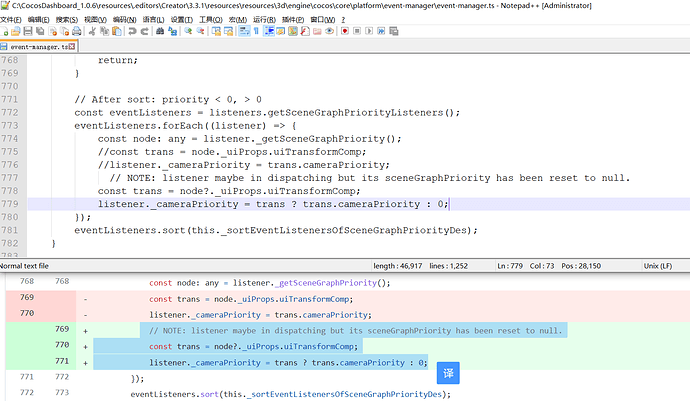Click the Close document toolbar icon
690x401 pixels.
(x=52, y=31)
